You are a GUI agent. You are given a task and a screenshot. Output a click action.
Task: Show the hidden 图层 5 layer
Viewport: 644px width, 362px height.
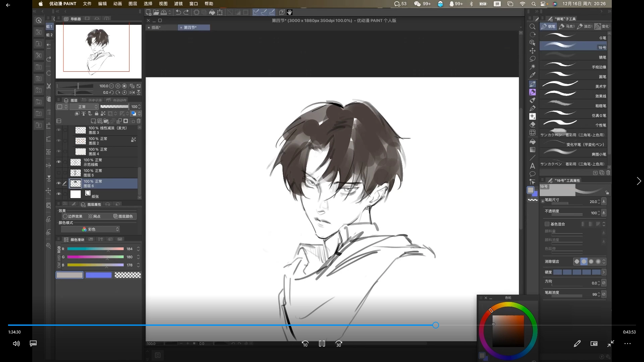59,173
